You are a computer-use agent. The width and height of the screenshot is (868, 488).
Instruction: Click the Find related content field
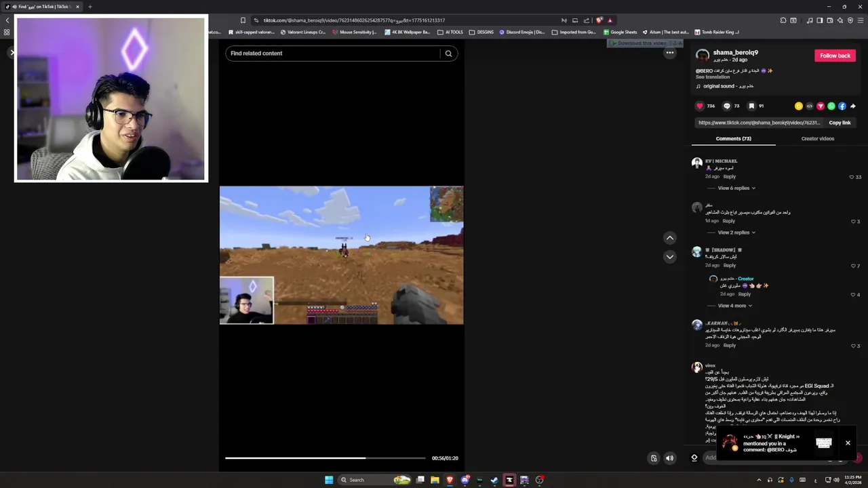[334, 54]
